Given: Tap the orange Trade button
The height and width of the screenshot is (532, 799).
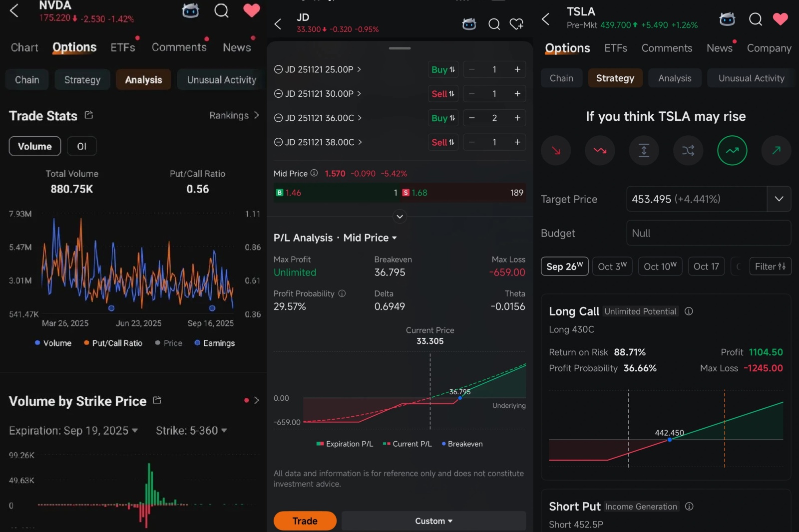Looking at the screenshot, I should coord(304,521).
